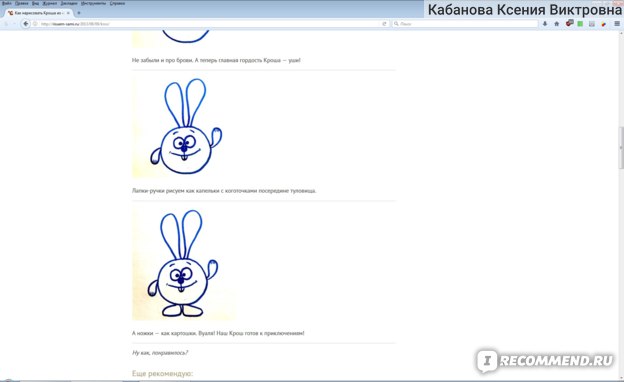Open the Файл menu
The height and width of the screenshot is (382, 624).
pyautogui.click(x=7, y=3)
